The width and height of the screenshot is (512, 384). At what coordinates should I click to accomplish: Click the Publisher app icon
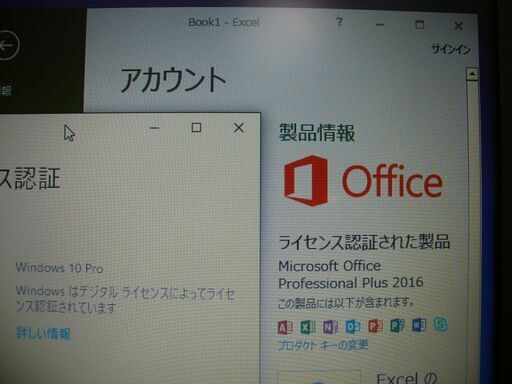[397, 325]
